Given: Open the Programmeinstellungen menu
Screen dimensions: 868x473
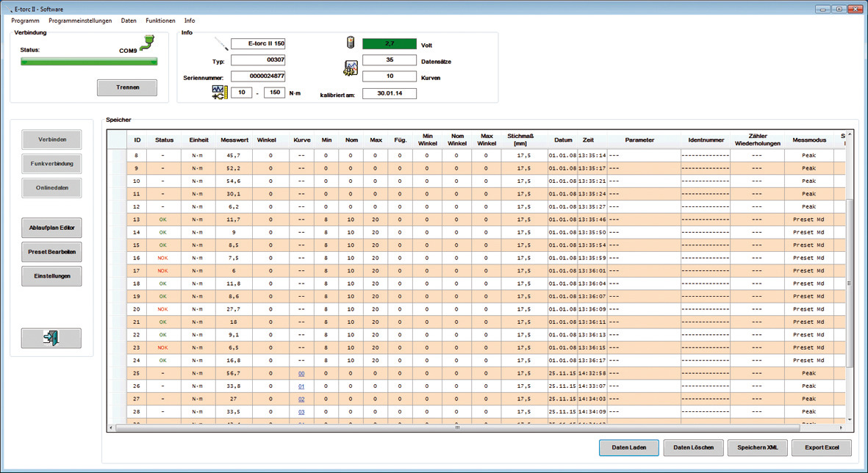Looking at the screenshot, I should [80, 21].
